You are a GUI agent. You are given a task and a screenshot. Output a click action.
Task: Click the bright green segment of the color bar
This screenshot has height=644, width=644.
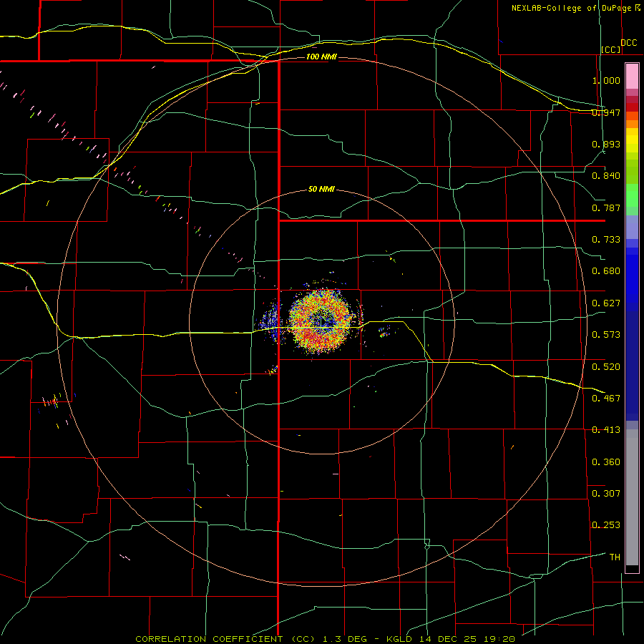(632, 195)
